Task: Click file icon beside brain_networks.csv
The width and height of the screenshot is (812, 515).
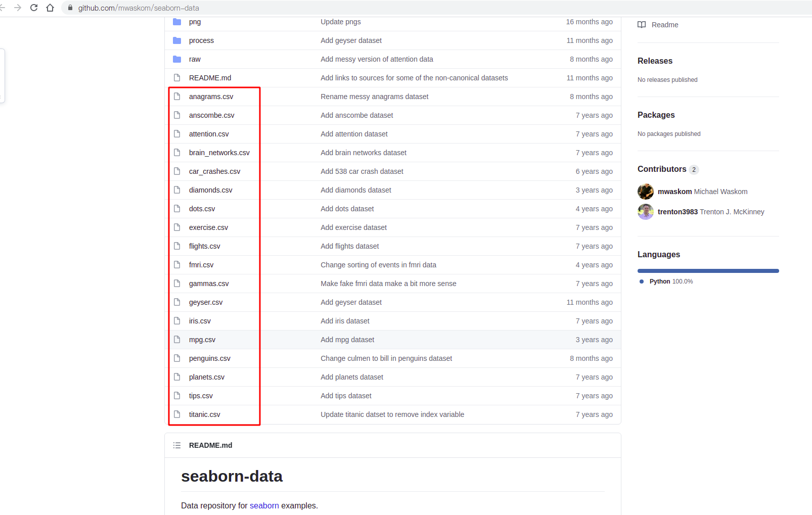Action: pos(177,153)
